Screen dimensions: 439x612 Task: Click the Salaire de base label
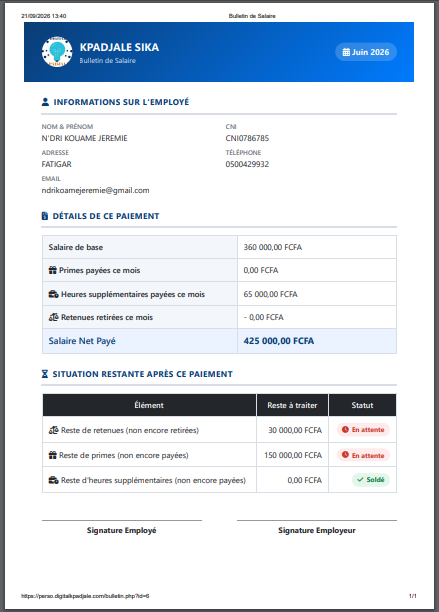coord(76,247)
